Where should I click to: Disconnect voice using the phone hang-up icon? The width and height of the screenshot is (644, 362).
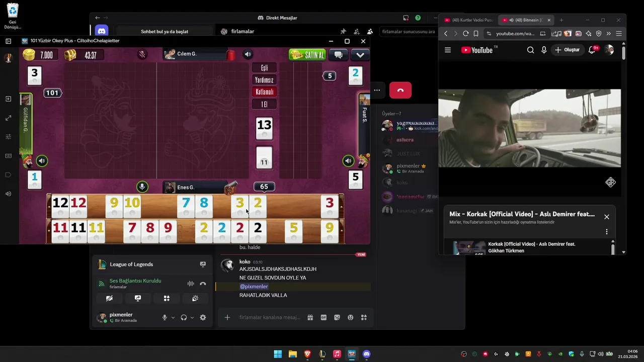(203, 284)
